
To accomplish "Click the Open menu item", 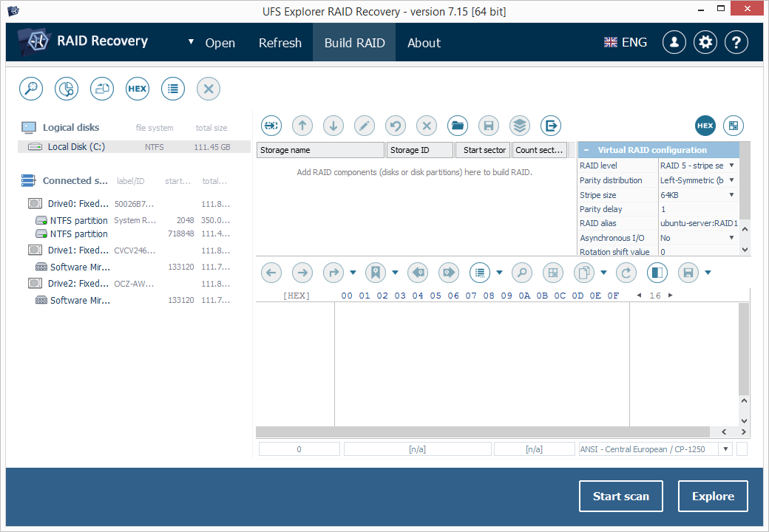I will click(x=220, y=43).
